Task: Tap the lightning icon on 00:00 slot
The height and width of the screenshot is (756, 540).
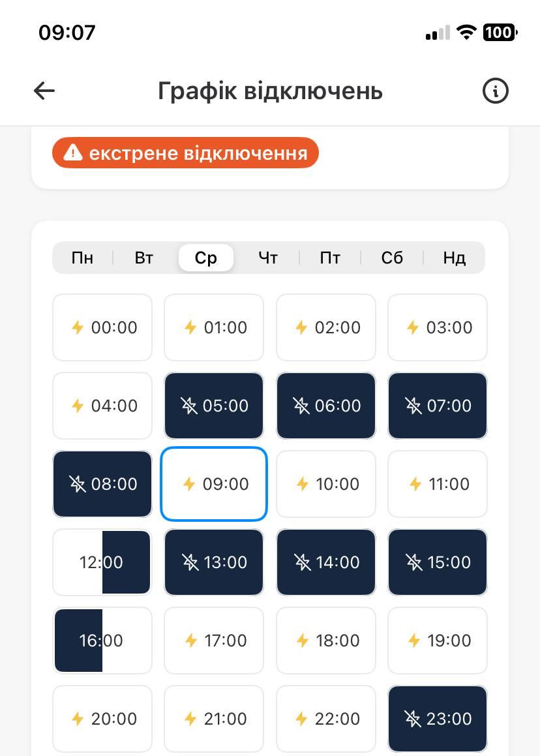Action: (78, 327)
